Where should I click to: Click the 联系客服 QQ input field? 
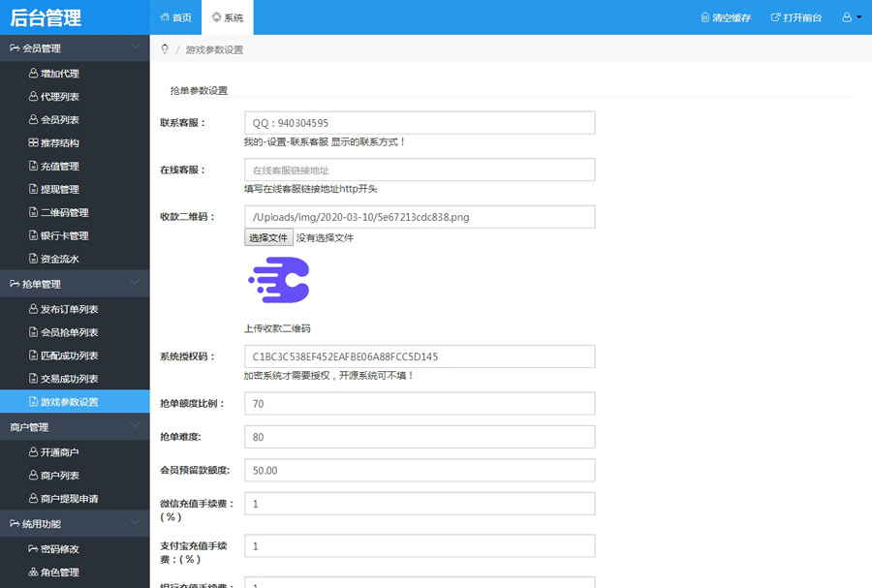click(420, 123)
